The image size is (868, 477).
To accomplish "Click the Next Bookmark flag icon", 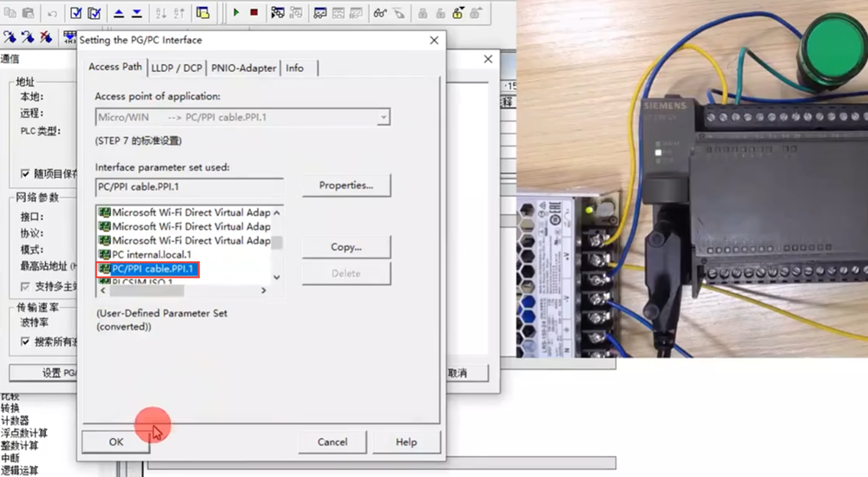I will coord(10,37).
